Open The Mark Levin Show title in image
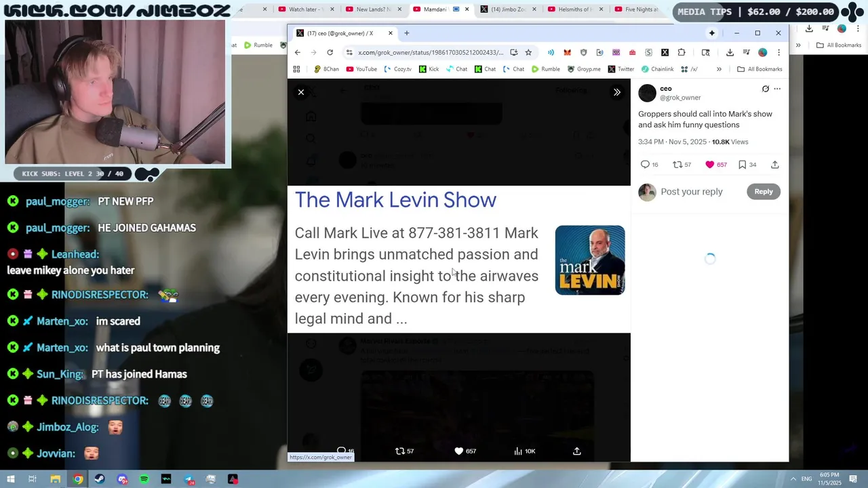 pos(395,200)
